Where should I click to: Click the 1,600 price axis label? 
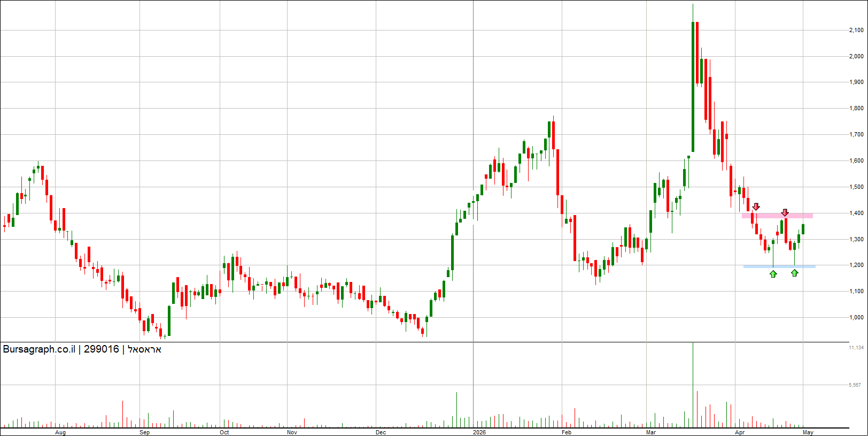(x=856, y=160)
